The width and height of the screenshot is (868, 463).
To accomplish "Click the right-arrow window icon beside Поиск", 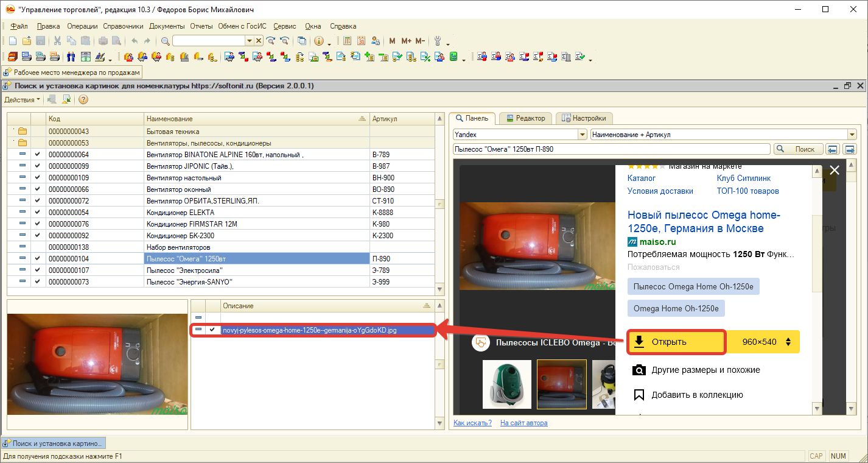I will coord(849,149).
